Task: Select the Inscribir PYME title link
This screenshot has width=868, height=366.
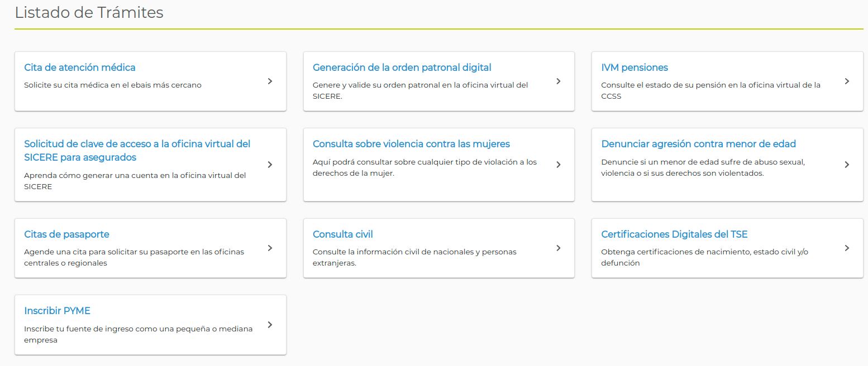Action: pyautogui.click(x=57, y=311)
